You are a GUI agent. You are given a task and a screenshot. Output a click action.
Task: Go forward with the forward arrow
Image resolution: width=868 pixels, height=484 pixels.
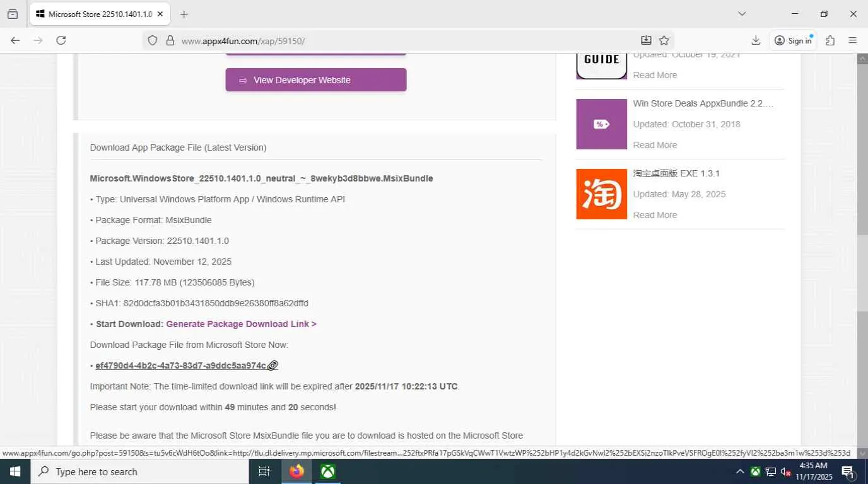38,40
